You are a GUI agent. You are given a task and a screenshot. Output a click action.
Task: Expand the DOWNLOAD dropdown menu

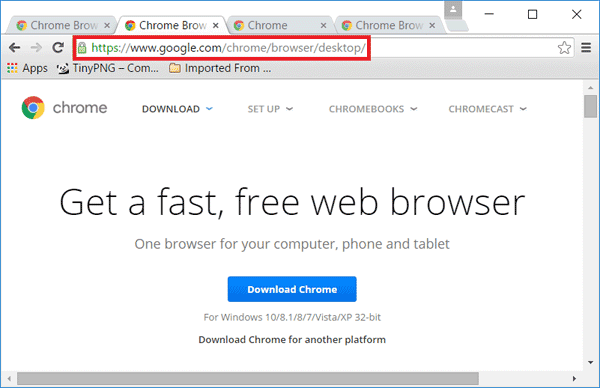(x=177, y=109)
